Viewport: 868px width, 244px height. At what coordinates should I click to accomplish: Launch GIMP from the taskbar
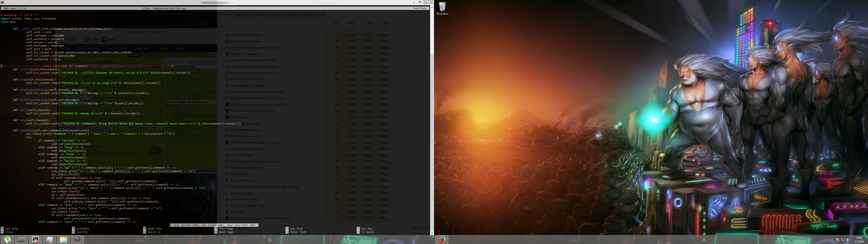[78, 240]
